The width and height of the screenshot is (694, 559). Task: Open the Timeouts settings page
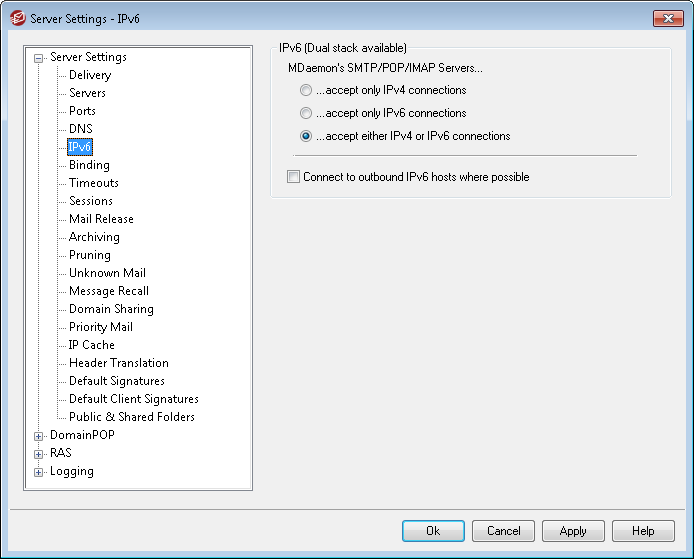pyautogui.click(x=94, y=183)
